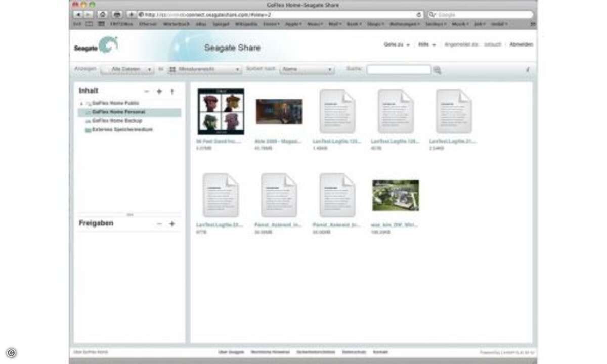Click the Rechtliche Hinweise footer link
Image resolution: width=607 pixels, height=364 pixels.
[271, 352]
